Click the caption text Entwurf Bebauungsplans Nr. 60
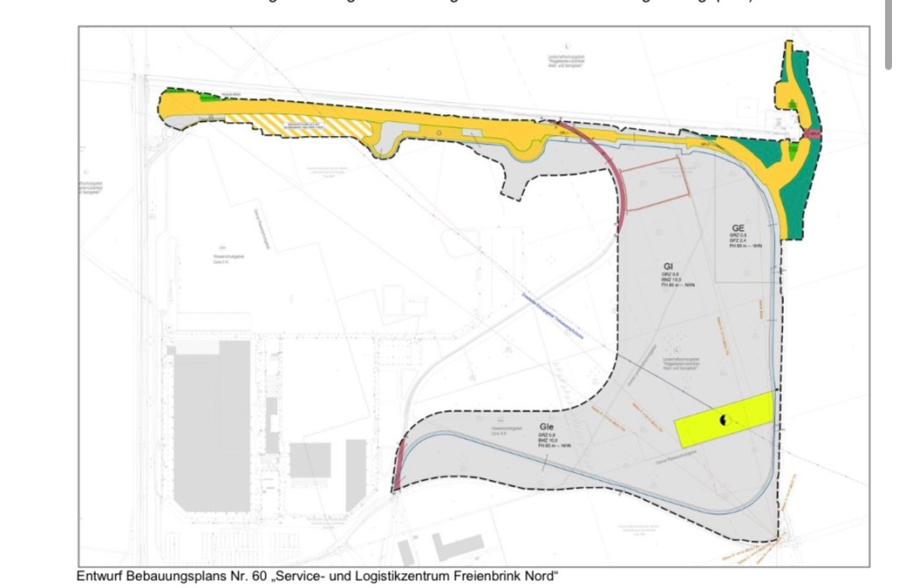 (x=317, y=577)
